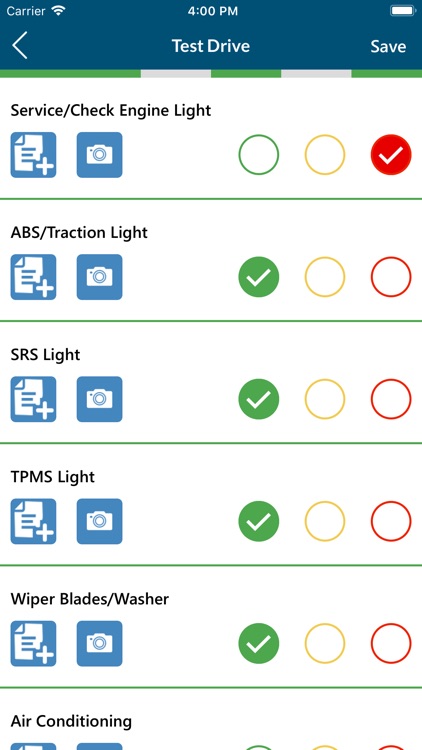422x750 pixels.
Task: Open camera for Wiper Blades/Washer
Action: click(x=100, y=643)
